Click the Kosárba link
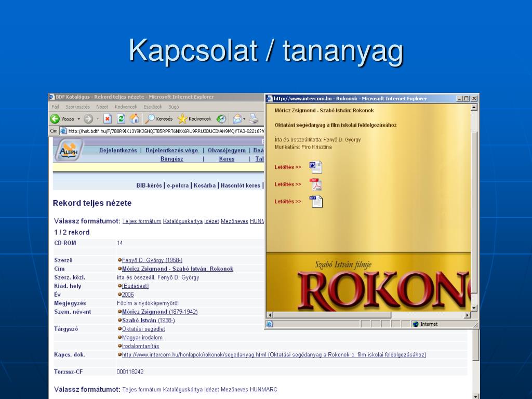Screen dimensions: 532x399 point(205,185)
